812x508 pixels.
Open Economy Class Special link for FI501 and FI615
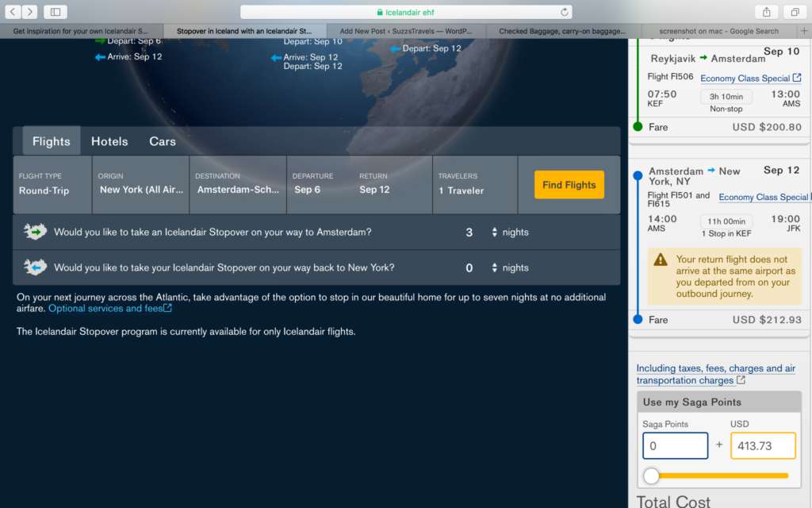click(x=764, y=197)
